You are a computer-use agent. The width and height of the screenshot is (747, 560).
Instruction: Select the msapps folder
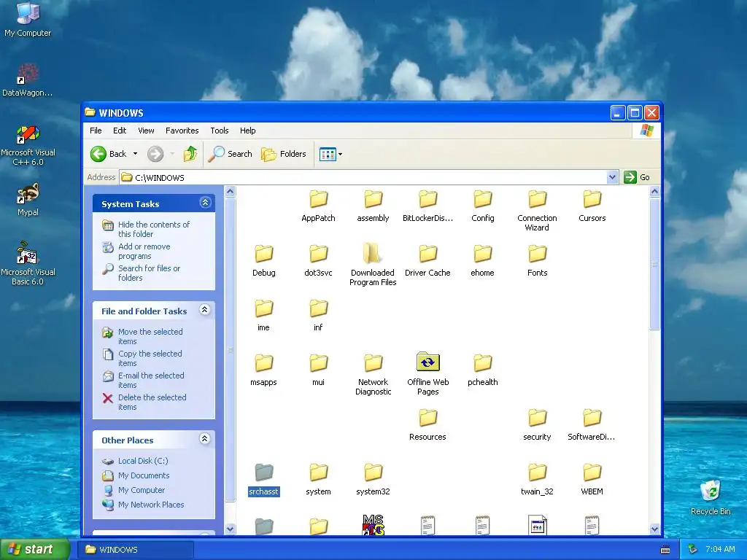pos(263,370)
